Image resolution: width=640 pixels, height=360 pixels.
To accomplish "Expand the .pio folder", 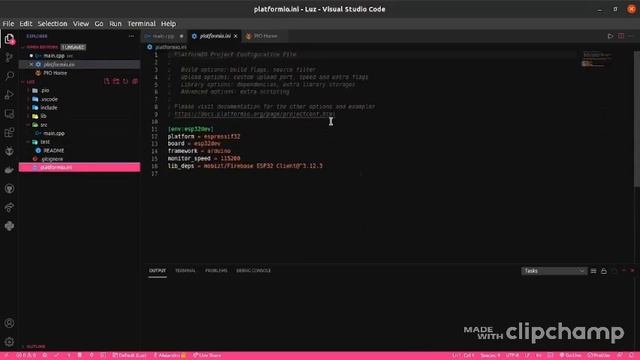I will [x=45, y=90].
